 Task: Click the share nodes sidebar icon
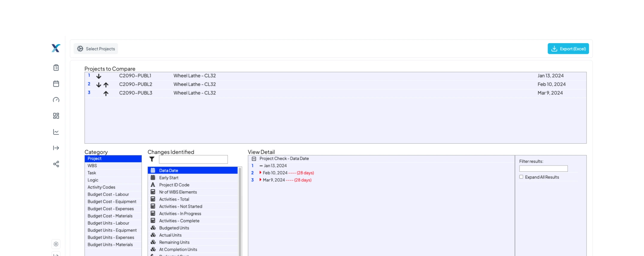[x=56, y=164]
